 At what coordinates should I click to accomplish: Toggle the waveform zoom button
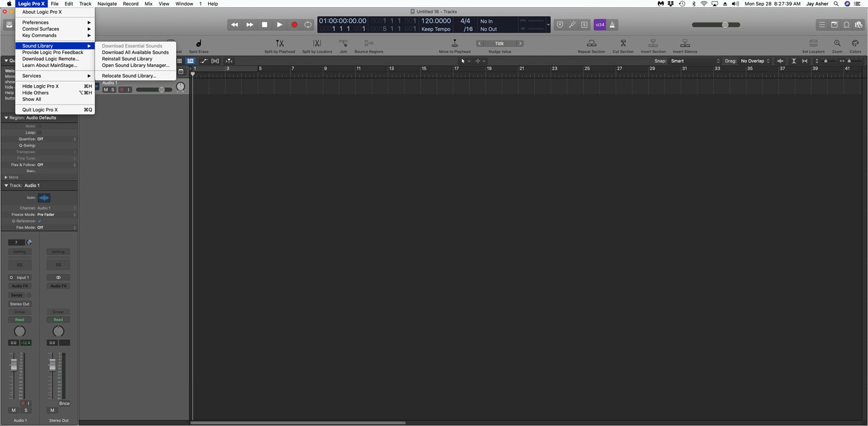(x=780, y=61)
